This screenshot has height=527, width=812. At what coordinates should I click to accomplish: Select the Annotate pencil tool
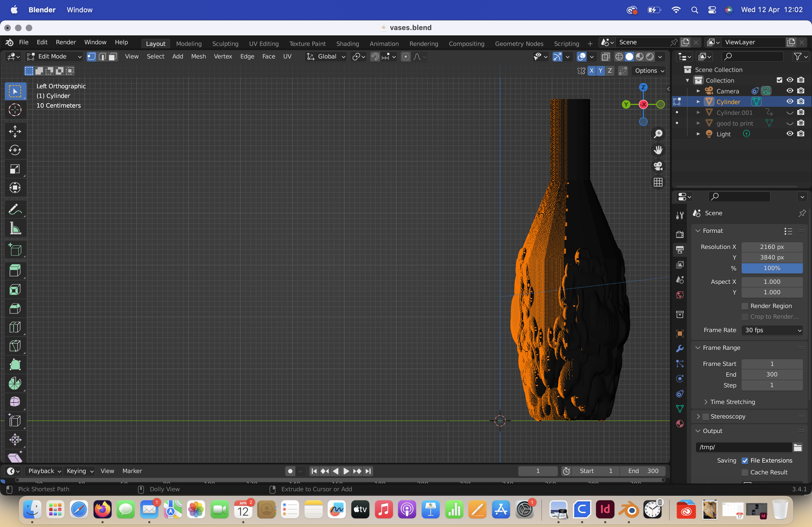pyautogui.click(x=15, y=209)
